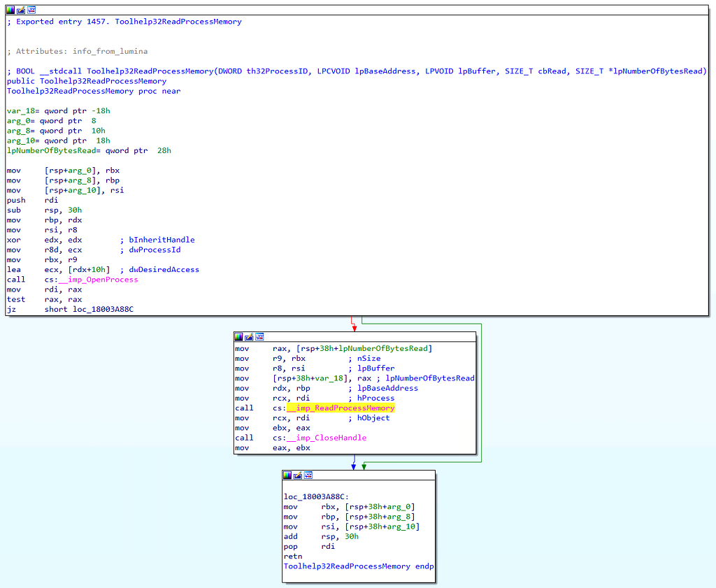This screenshot has height=588, width=716.
Task: Select the 'nSize' comment
Action: pos(369,359)
